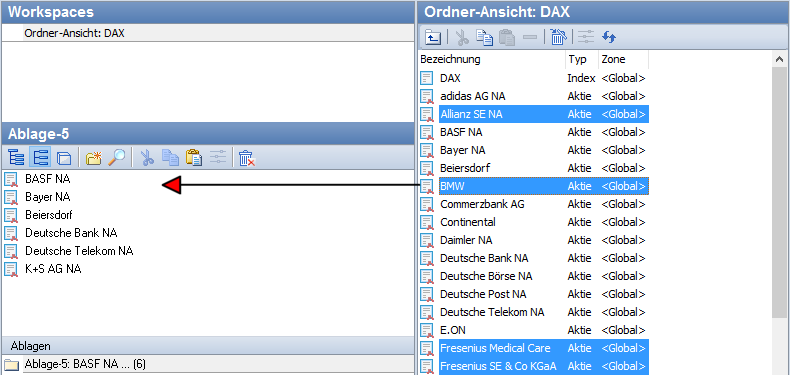Viewport: 790px width, 375px height.
Task: Select Ordner-Ansicht: DAX in Workspaces
Action: click(x=74, y=34)
